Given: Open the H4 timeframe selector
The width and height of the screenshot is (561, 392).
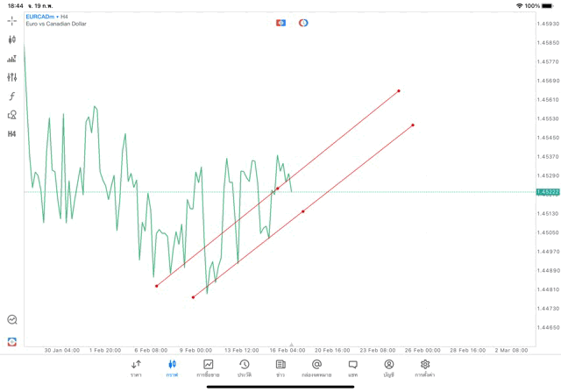Looking at the screenshot, I should pyautogui.click(x=12, y=134).
